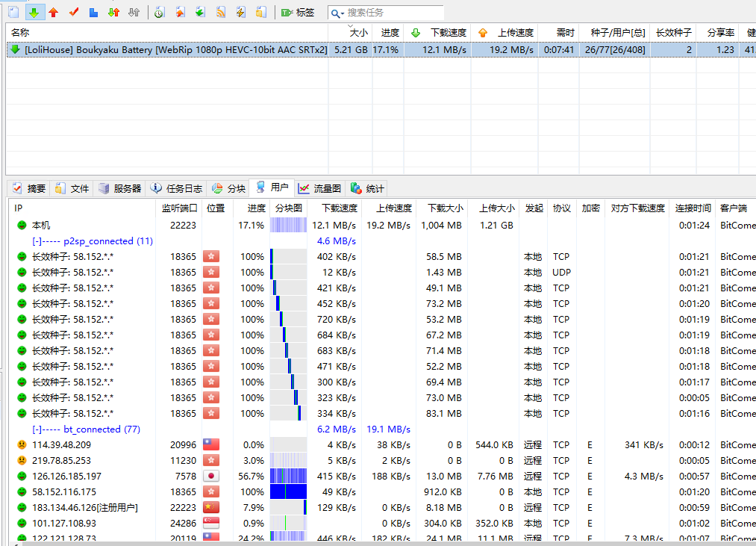Click the white blank page icon at toolbar start

click(x=13, y=13)
